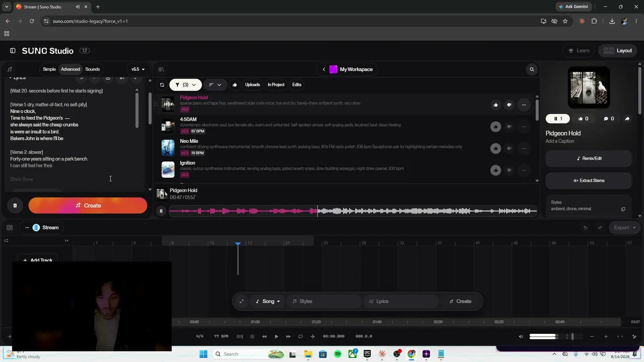
Task: Open more options for Pidgeon Hold row
Action: (x=524, y=105)
